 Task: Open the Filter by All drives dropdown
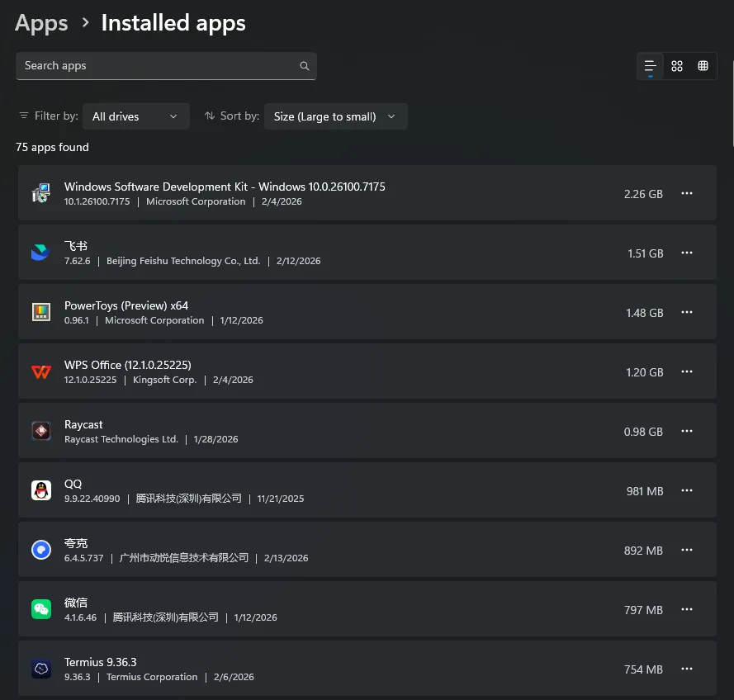(135, 116)
